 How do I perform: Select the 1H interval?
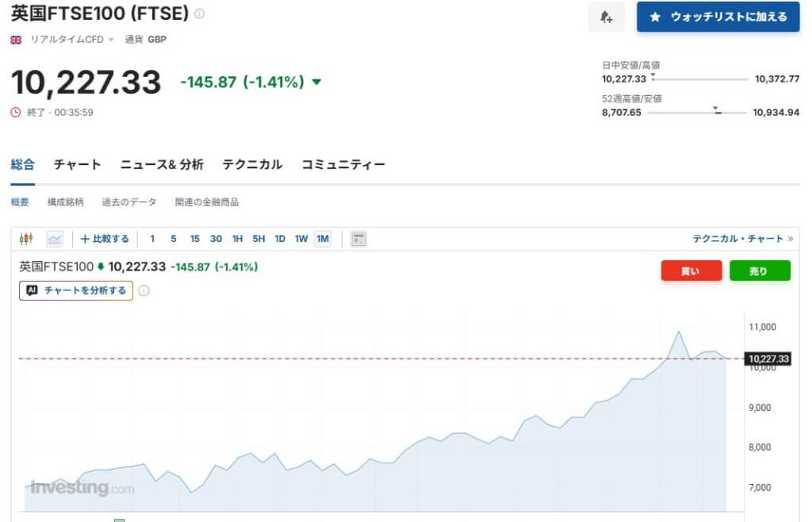click(x=237, y=239)
